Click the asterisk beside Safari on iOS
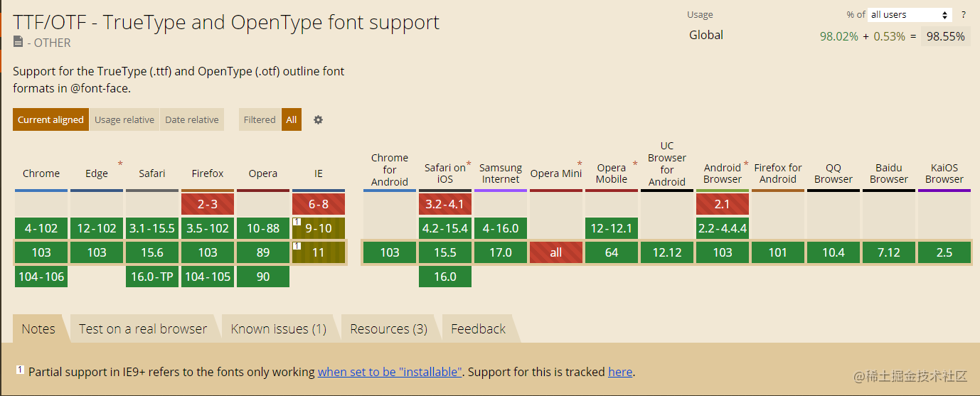 469,164
